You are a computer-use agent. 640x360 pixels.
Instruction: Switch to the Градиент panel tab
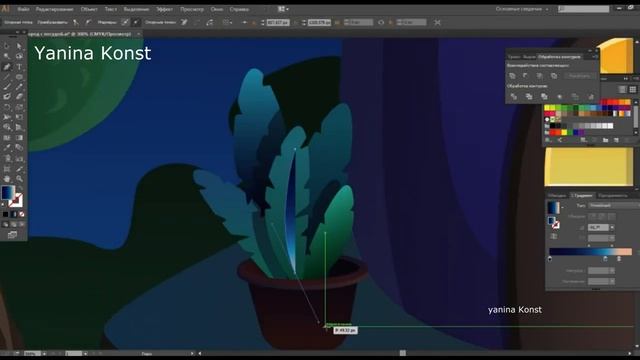point(582,196)
